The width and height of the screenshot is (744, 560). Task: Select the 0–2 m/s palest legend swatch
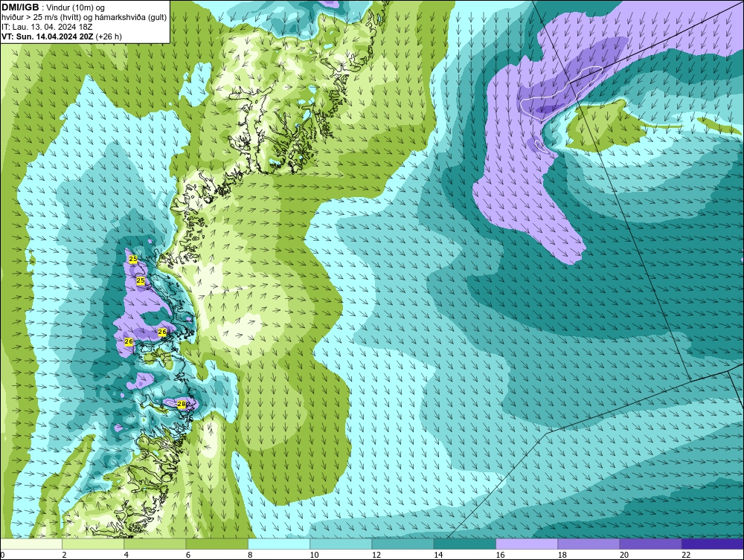(31, 544)
